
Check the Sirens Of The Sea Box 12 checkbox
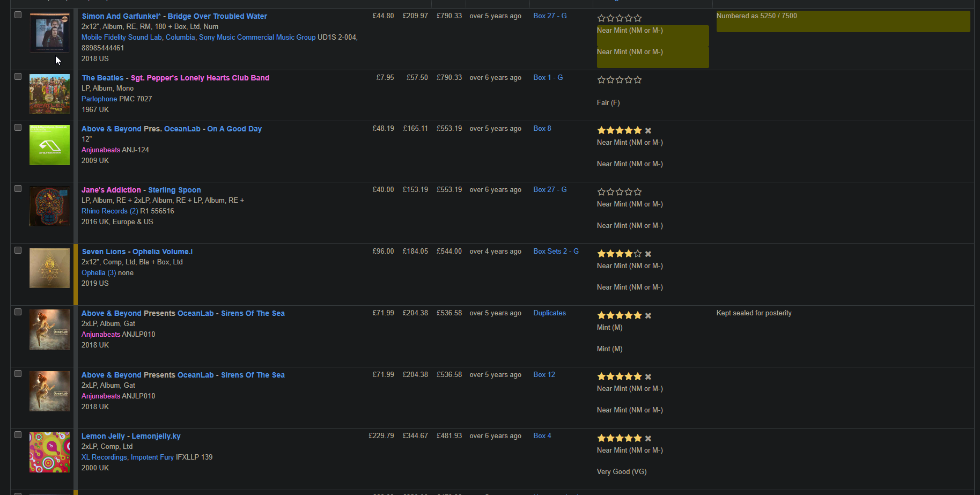(x=18, y=374)
